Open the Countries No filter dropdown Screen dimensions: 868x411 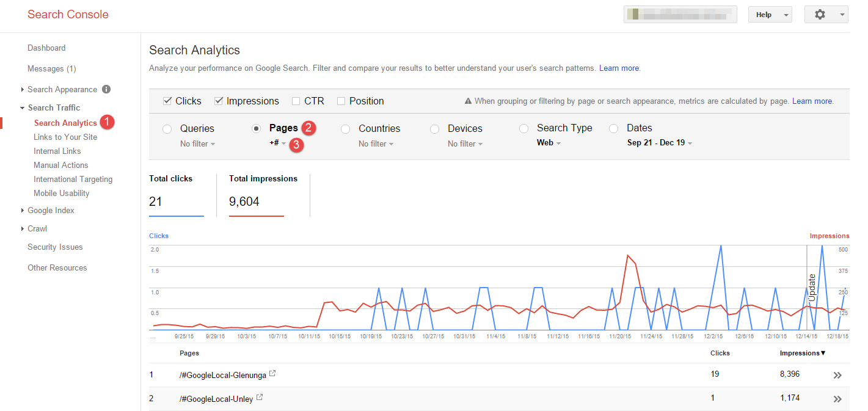click(376, 144)
